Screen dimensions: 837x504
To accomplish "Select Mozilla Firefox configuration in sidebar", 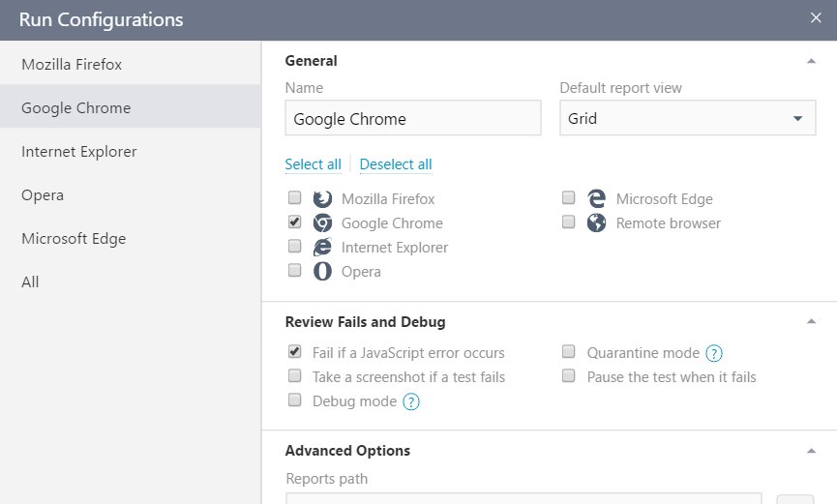I will (131, 64).
